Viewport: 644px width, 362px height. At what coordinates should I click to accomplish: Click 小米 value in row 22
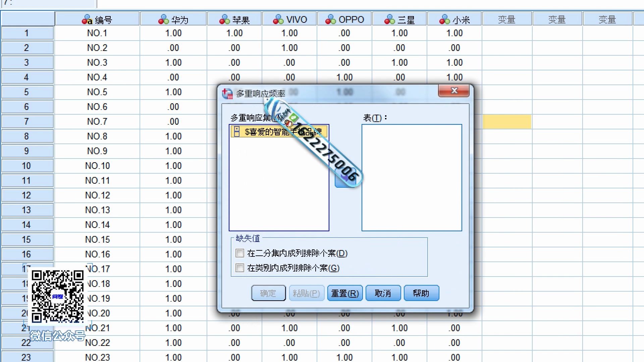(454, 343)
